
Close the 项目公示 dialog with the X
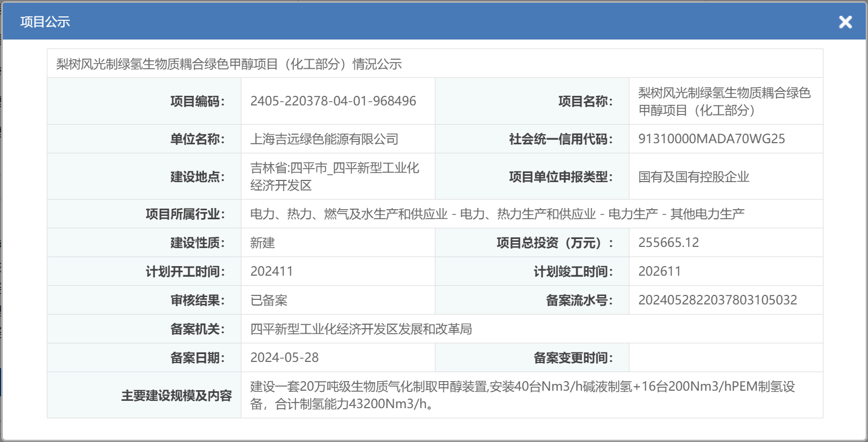coord(845,22)
